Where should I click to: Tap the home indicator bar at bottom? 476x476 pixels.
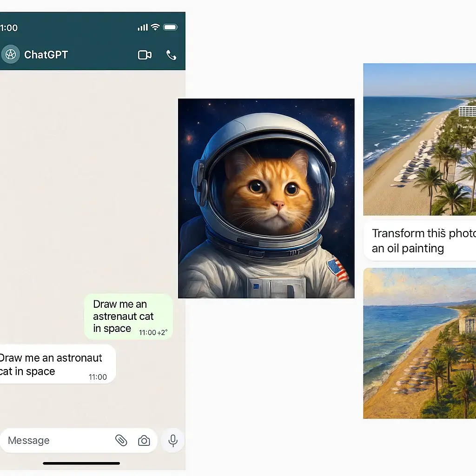point(81,463)
